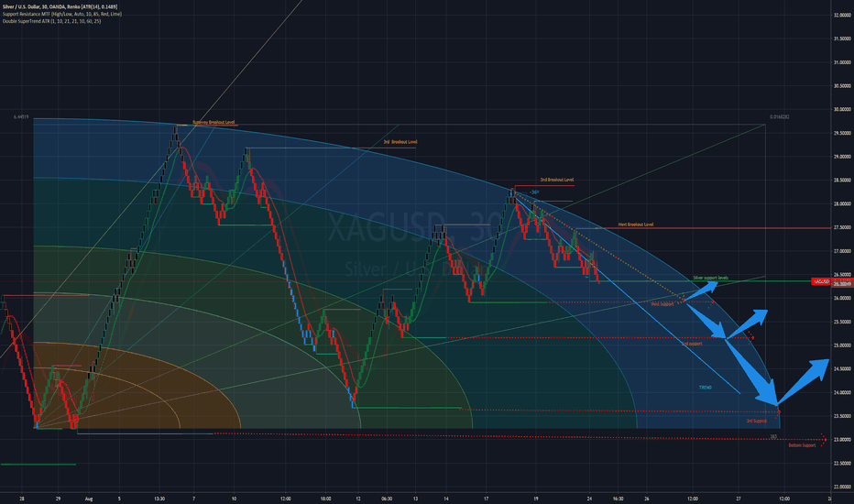Click the 23.00000 price axis label
The height and width of the screenshot is (504, 854).
[x=842, y=440]
